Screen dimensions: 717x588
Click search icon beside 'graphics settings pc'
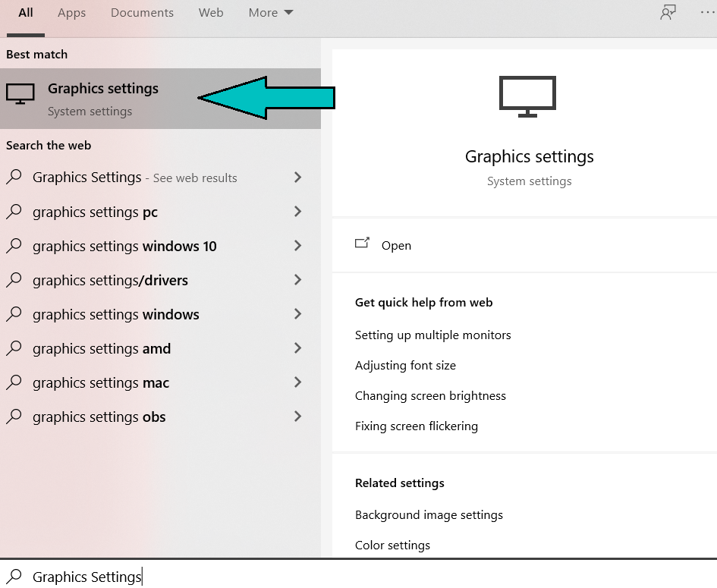pos(14,212)
